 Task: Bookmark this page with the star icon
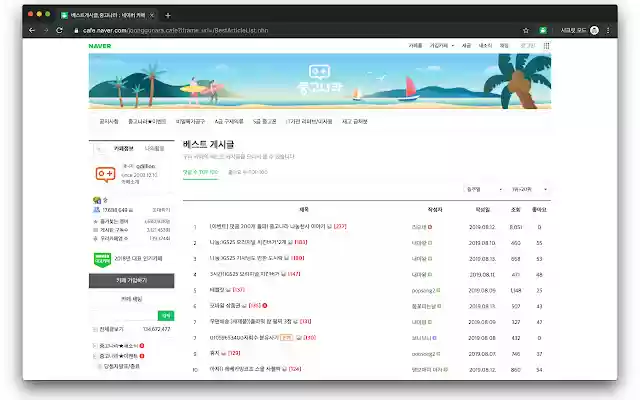[526, 30]
